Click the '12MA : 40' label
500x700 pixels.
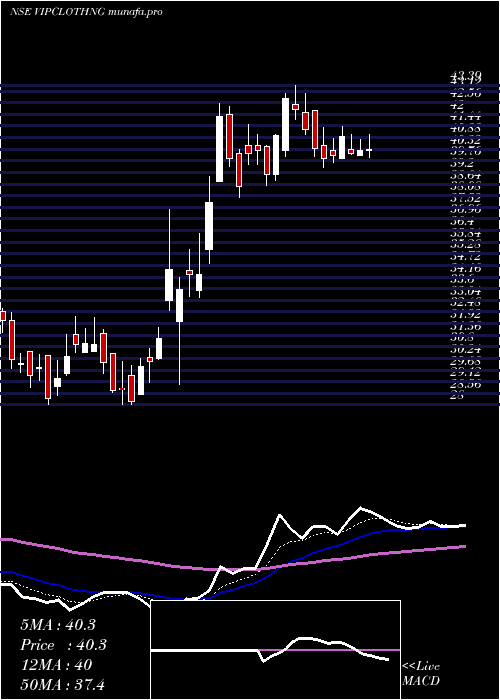coord(56,665)
